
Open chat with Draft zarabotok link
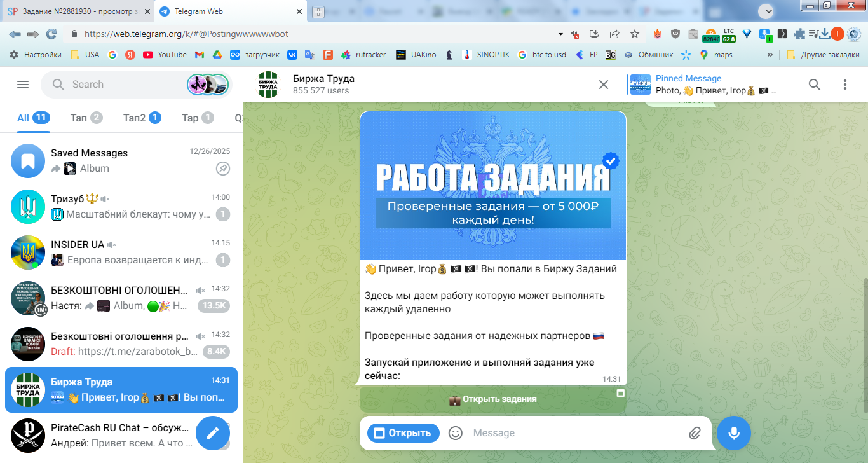121,344
